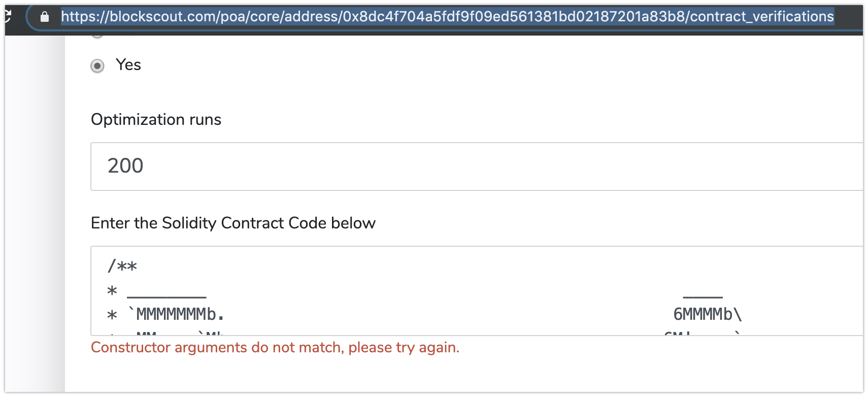The width and height of the screenshot is (868, 397).
Task: Click the constructor arguments error message
Action: (x=275, y=347)
